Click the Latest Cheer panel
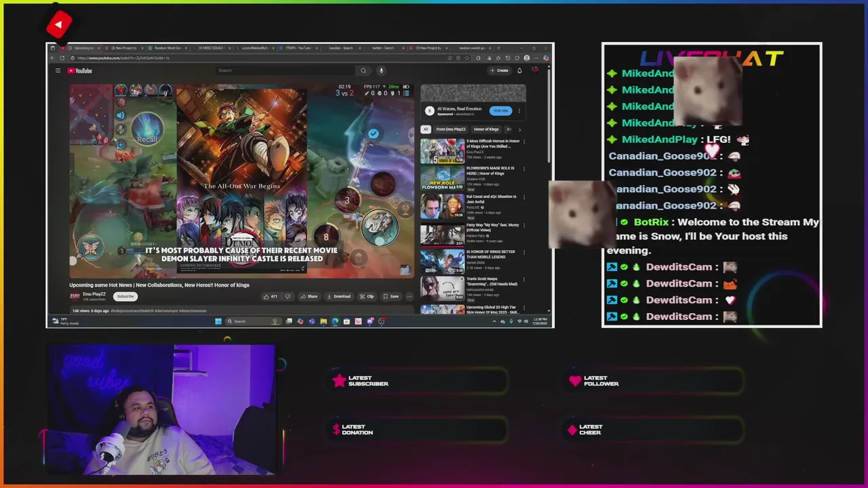Screen dimensions: 868x488 [x=654, y=430]
